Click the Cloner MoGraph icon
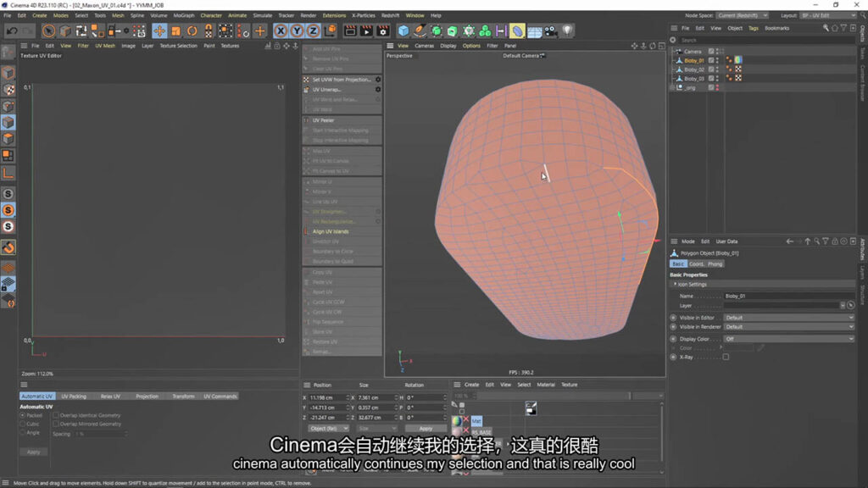 [x=485, y=31]
